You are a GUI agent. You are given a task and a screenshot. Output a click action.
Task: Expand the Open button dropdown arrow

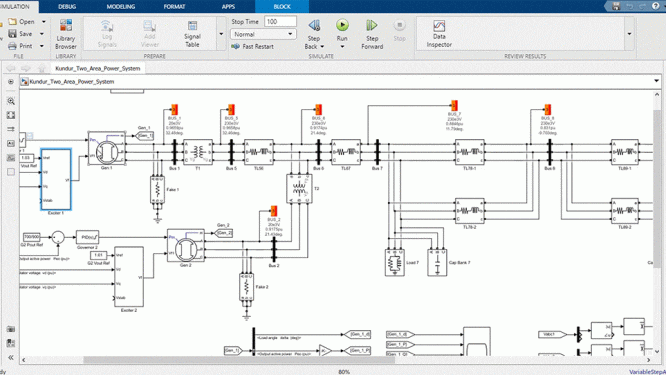[43, 21]
